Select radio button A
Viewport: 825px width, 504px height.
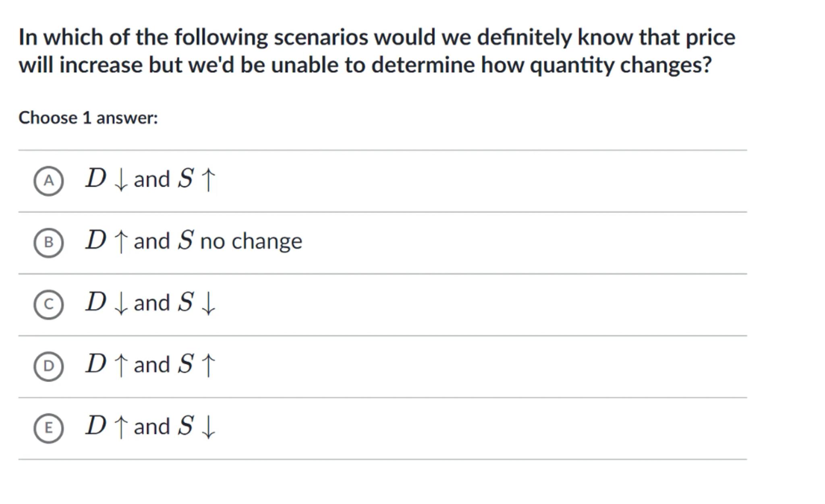[x=48, y=181]
